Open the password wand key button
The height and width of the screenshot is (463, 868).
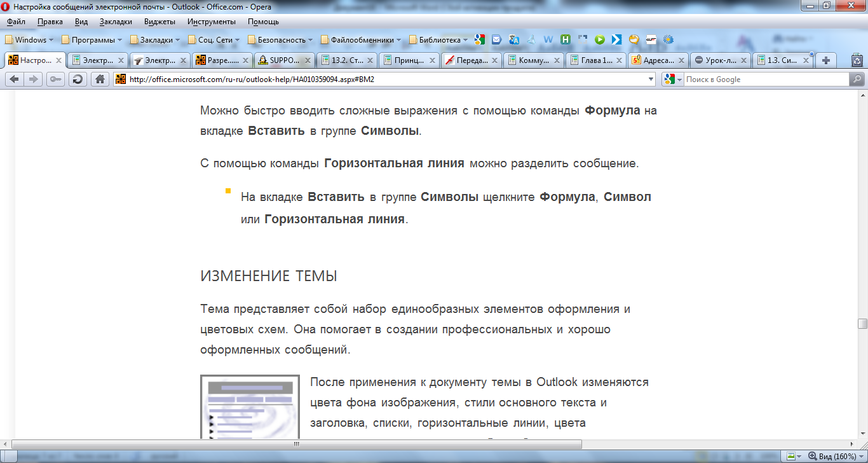[x=55, y=79]
